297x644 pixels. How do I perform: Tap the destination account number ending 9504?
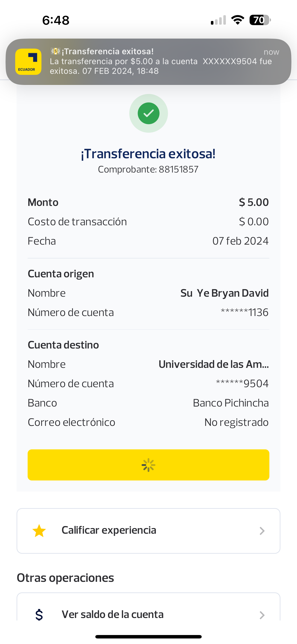pyautogui.click(x=242, y=383)
